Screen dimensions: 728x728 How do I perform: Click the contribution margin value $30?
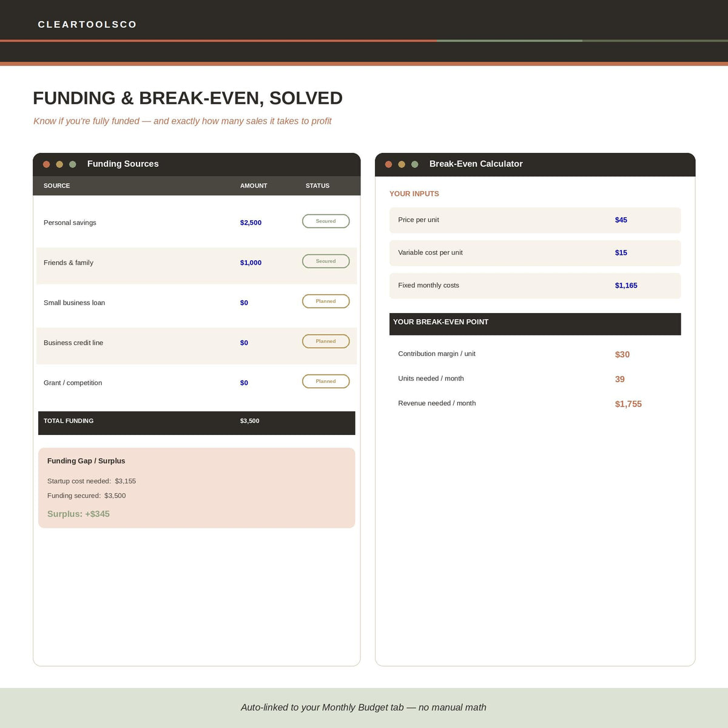[x=622, y=355]
